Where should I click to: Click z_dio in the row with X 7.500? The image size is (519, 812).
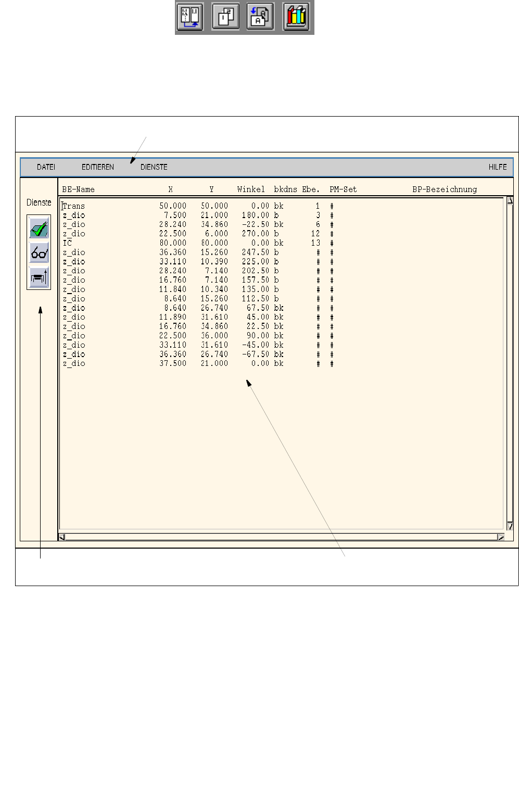click(74, 215)
